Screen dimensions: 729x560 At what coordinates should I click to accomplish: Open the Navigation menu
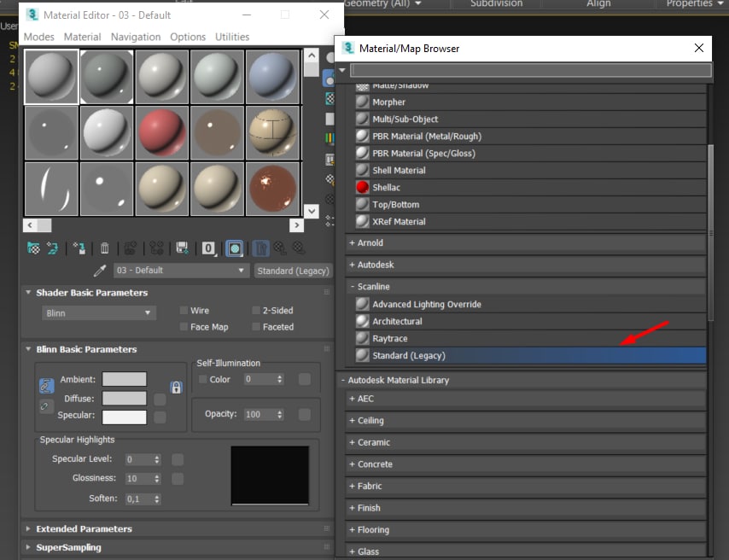coord(136,37)
